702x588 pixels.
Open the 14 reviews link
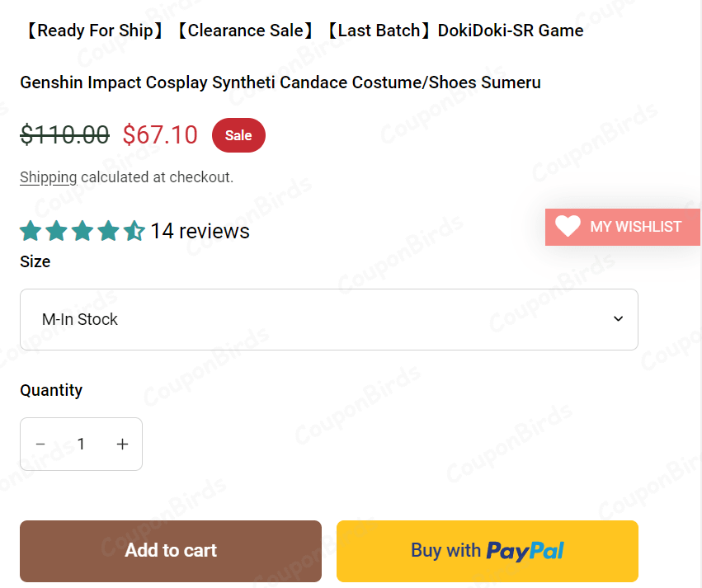click(199, 231)
